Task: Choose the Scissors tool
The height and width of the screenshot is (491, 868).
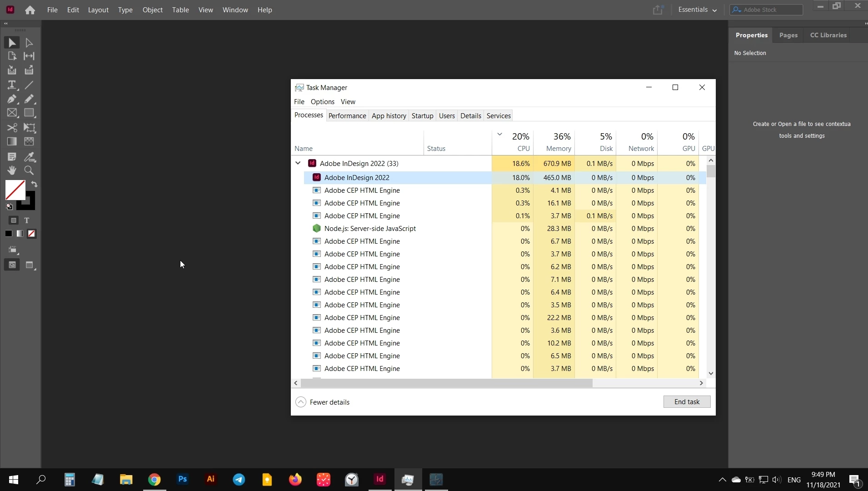Action: [12, 128]
